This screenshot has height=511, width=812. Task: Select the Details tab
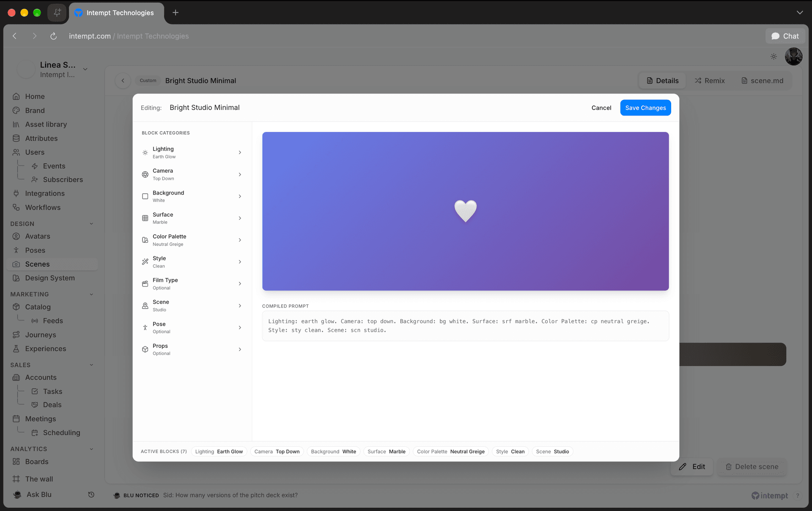coord(662,80)
